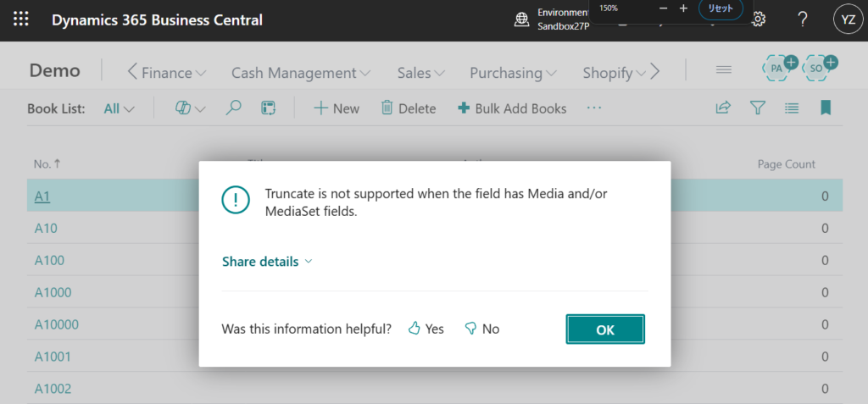Click the list view layout icon
The width and height of the screenshot is (868, 404).
click(792, 108)
